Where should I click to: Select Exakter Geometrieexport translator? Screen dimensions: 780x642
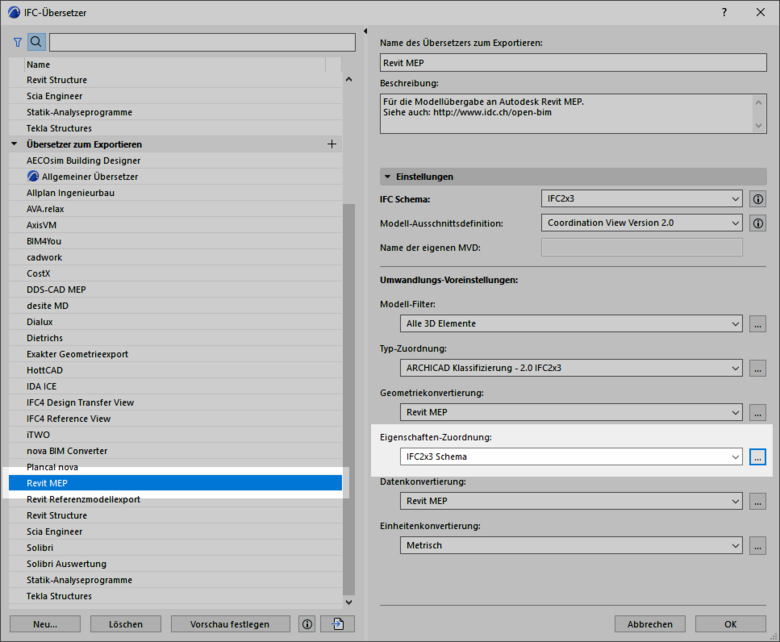point(175,354)
